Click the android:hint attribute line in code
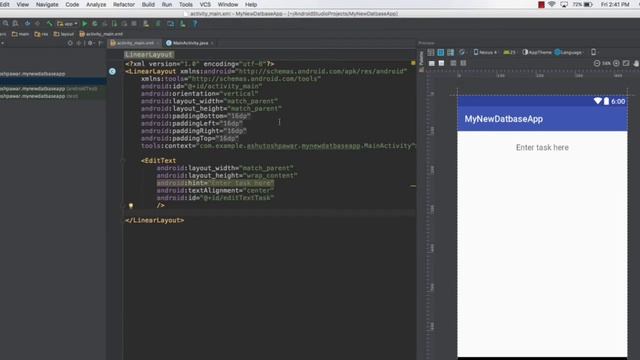 tap(215, 183)
